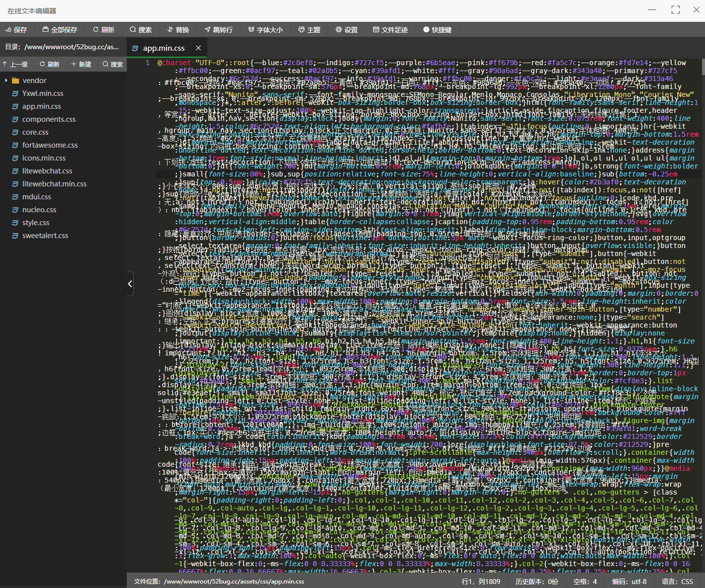
Task: Click the 保存 save toolbar button
Action: click(16, 30)
